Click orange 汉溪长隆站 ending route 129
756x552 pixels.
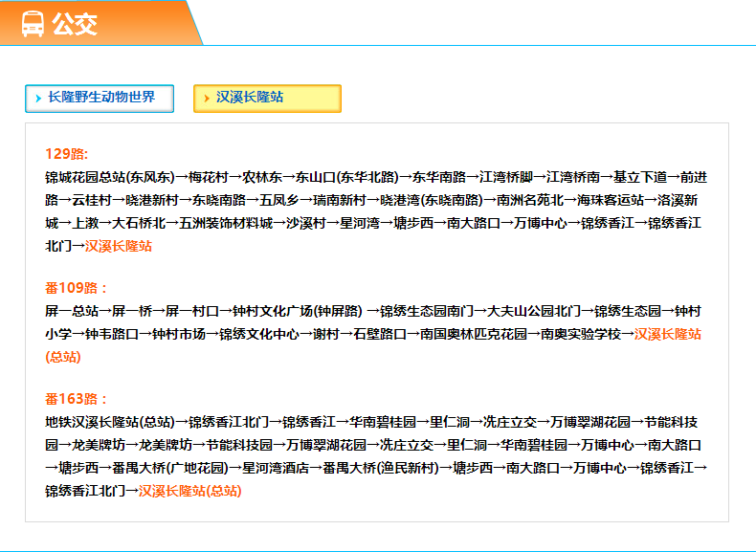119,246
